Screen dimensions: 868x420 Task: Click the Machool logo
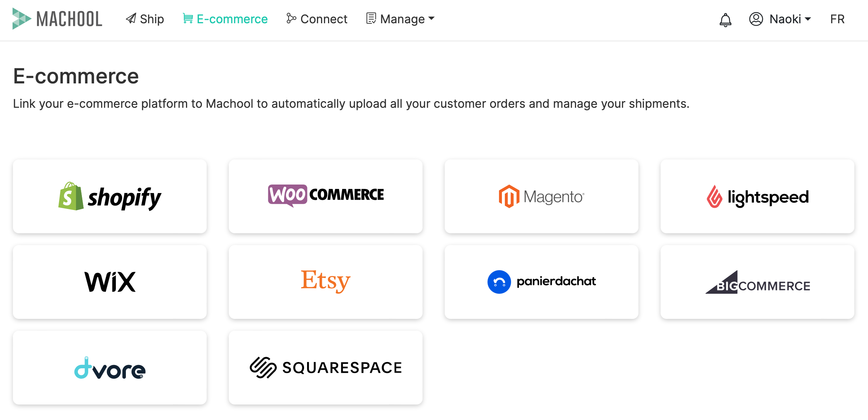coord(57,19)
